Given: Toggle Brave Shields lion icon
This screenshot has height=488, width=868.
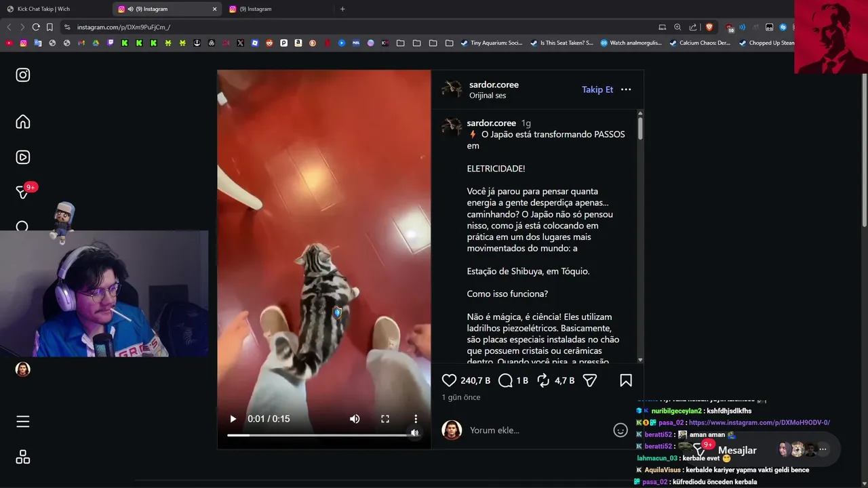Looking at the screenshot, I should pos(709,27).
